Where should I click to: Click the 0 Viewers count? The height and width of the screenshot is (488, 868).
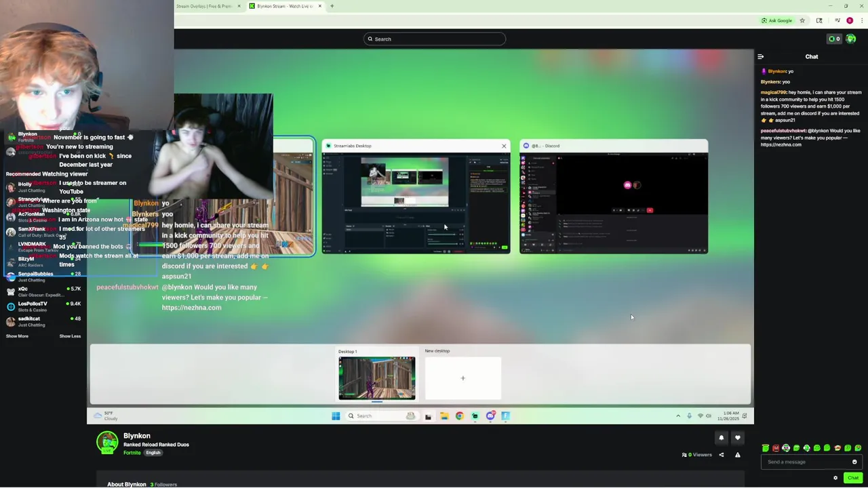click(x=697, y=455)
